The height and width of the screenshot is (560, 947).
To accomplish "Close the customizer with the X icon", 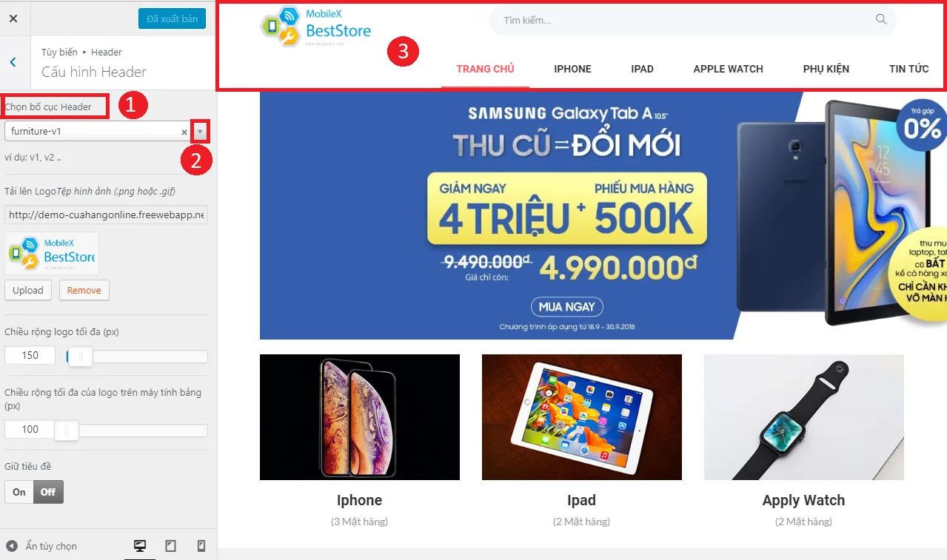I will 13,18.
